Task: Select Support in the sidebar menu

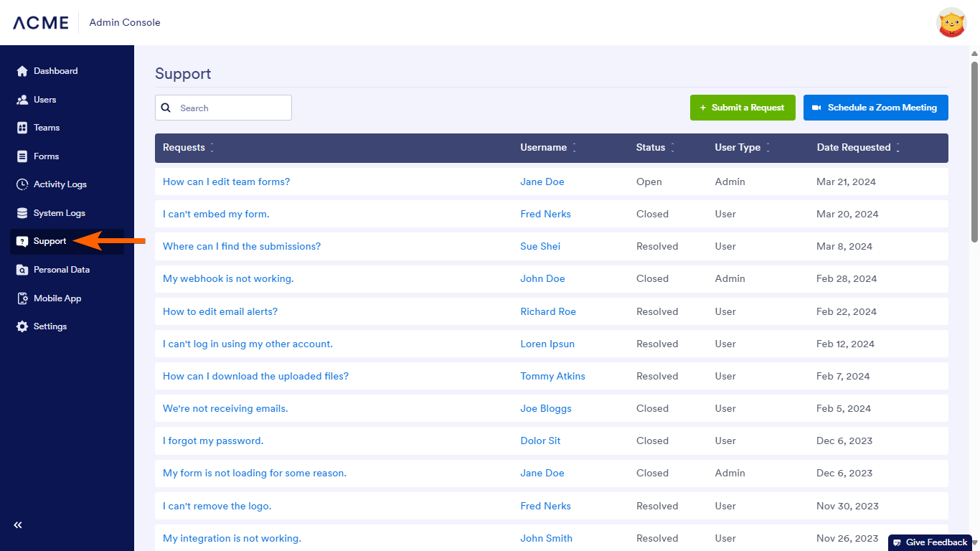Action: (50, 241)
